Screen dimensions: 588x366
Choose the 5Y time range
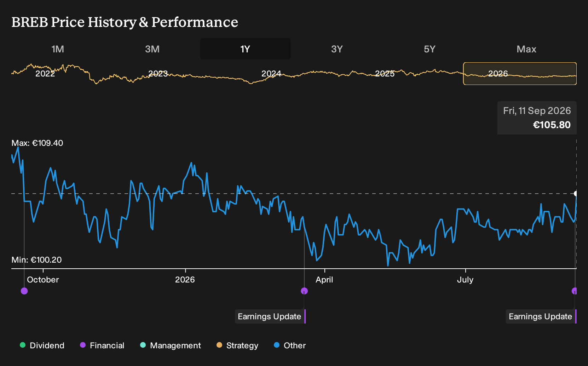[x=430, y=49]
